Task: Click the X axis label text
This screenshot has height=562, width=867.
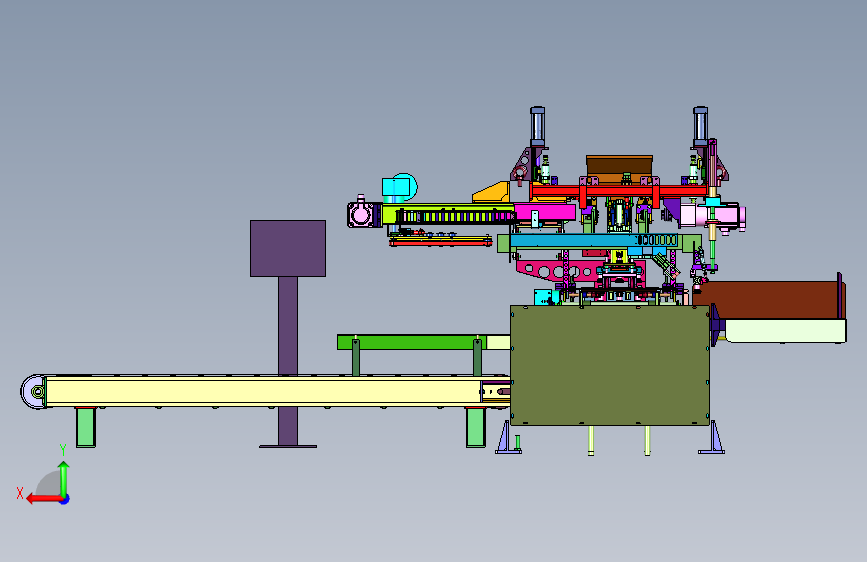Action: (20, 493)
